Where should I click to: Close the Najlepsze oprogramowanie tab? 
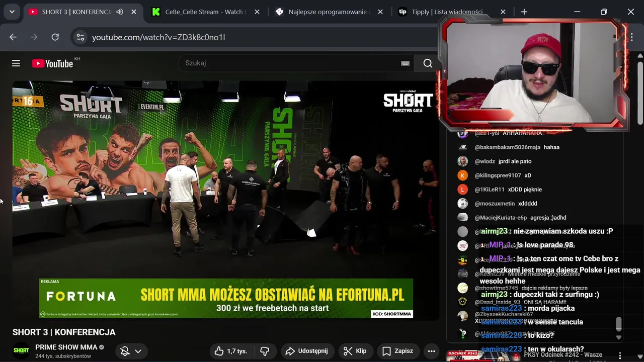coord(380,12)
